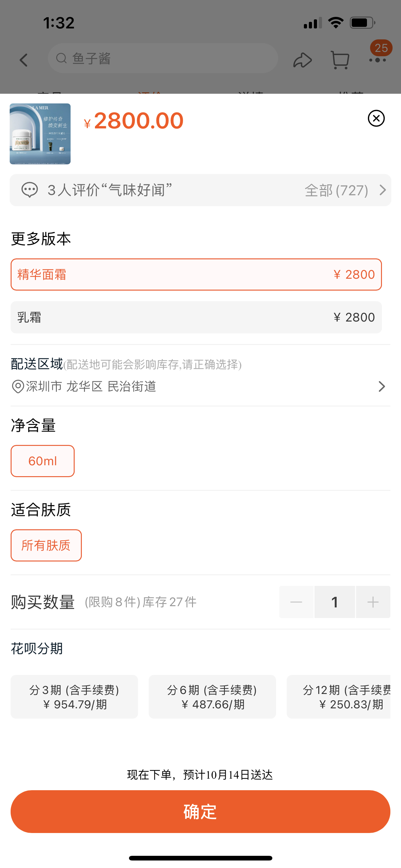Increase purchase quantity with plus
Viewport: 401px width, 868px height.
(373, 602)
